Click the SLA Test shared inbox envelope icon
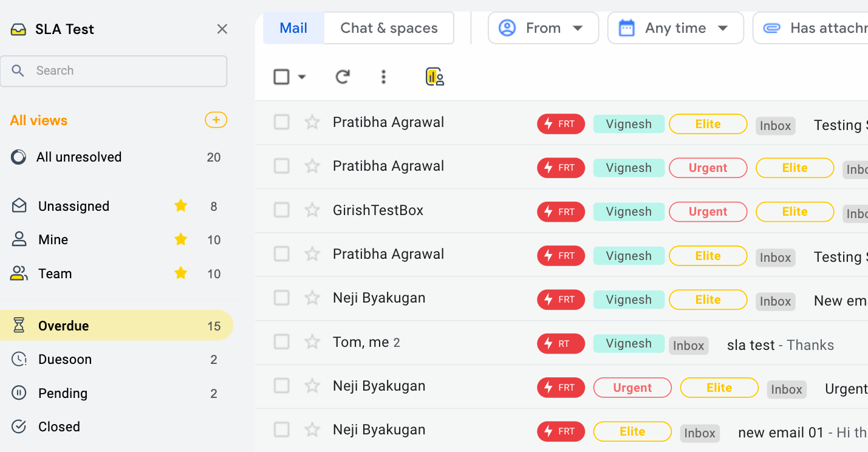Viewport: 868px width, 452px height. click(x=18, y=29)
